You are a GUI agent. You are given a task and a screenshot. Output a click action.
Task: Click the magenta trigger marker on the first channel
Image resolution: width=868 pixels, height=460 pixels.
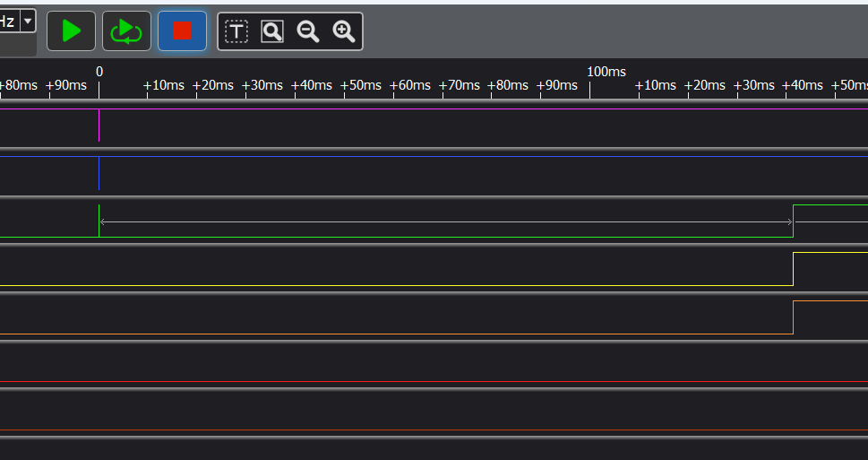(x=99, y=126)
